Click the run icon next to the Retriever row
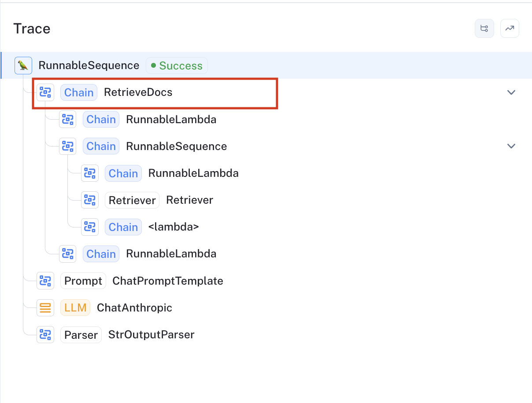The image size is (532, 403). (90, 200)
